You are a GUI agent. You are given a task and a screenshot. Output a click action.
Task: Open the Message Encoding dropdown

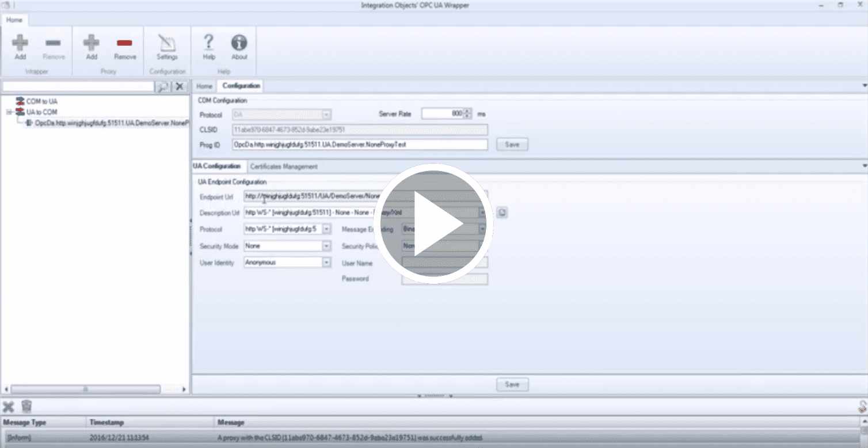pyautogui.click(x=482, y=229)
